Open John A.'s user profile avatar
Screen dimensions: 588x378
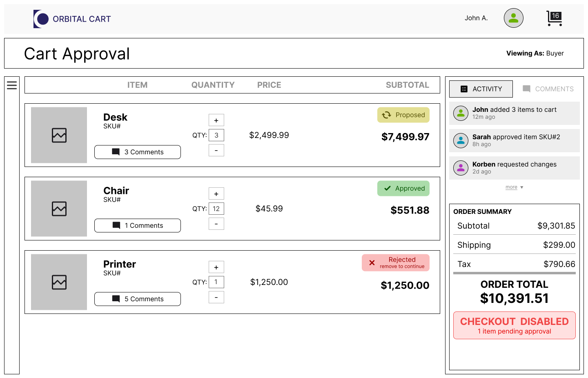[x=513, y=18]
